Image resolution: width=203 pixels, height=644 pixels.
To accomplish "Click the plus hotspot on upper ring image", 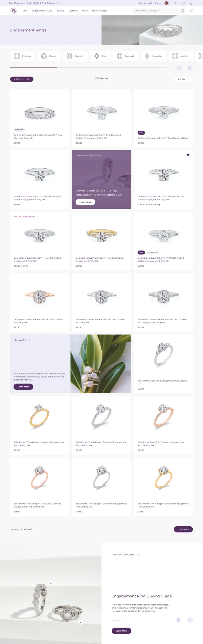I will (x=51, y=583).
